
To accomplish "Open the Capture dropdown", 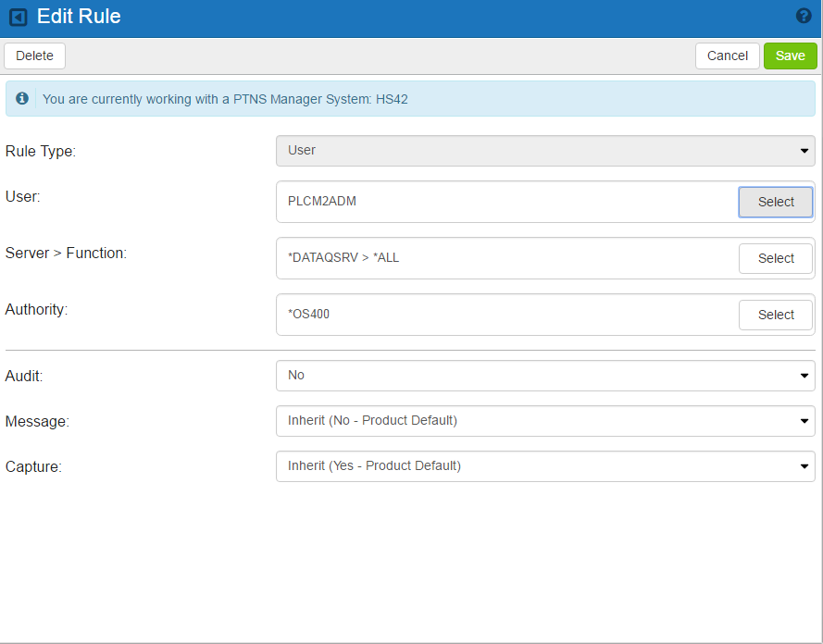I will coord(545,466).
